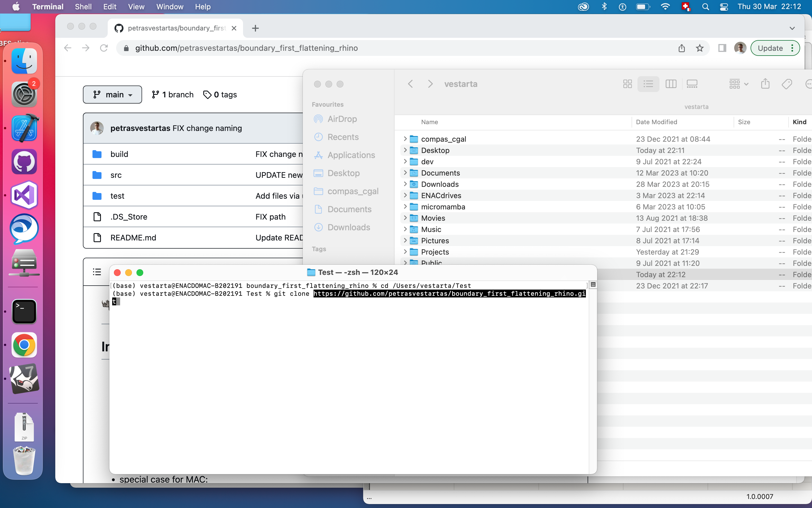Toggle Chrome side panel button
Screen dimensions: 812x508
point(722,48)
